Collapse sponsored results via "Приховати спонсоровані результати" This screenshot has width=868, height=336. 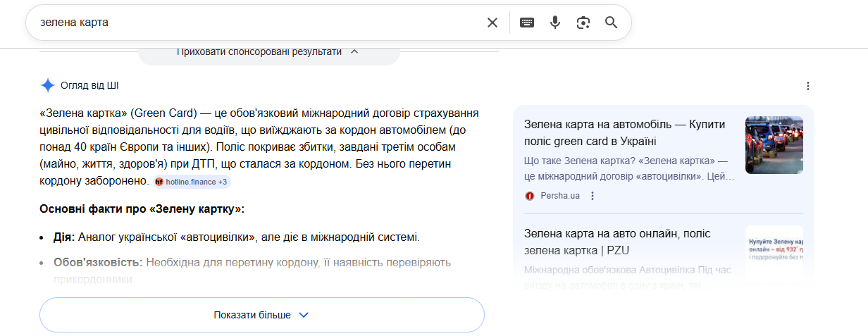[x=268, y=52]
